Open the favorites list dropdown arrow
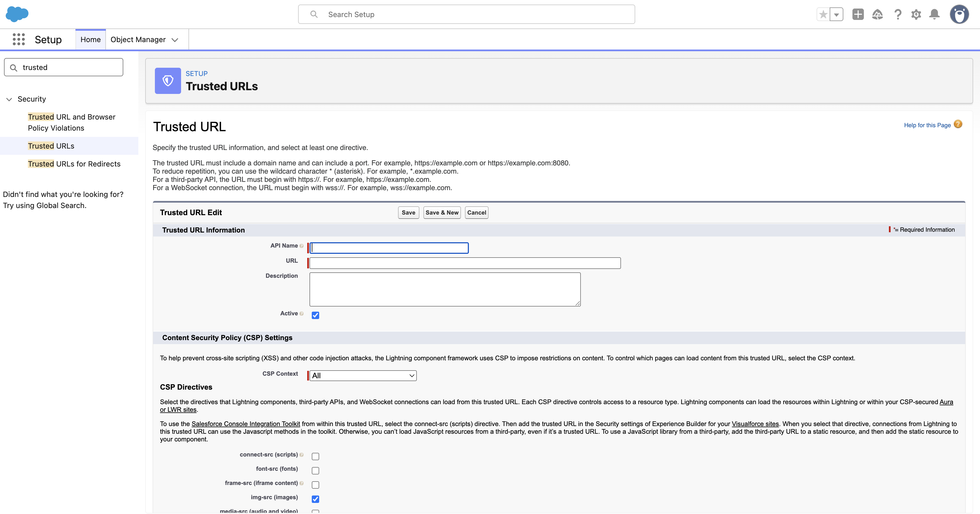 [x=836, y=15]
